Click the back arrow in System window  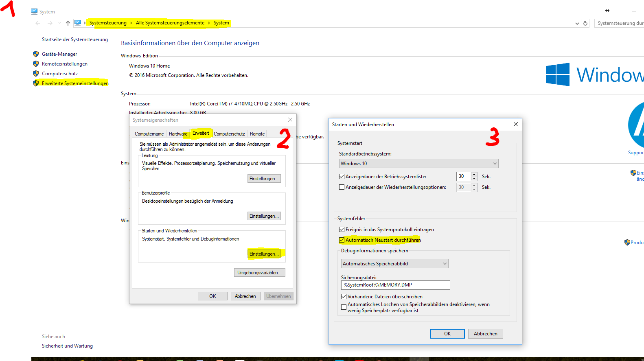38,23
